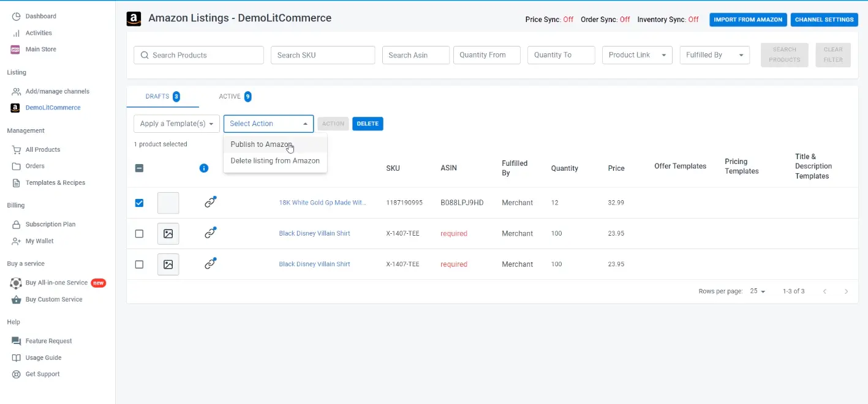Open 18K White Gold Gp product link
Screen dimensions: 868x404
322,203
